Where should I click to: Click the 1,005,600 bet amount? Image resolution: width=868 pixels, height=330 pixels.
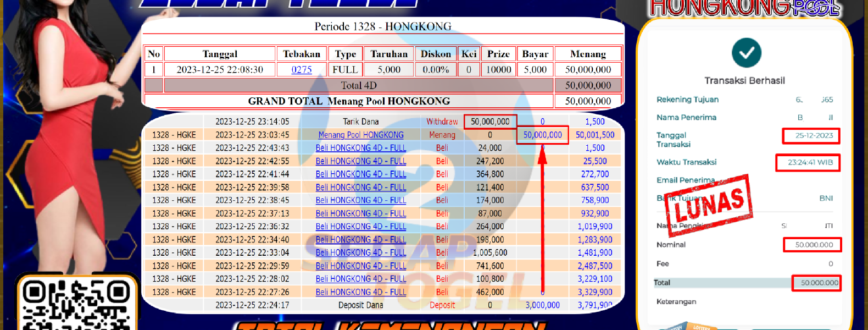pos(490,252)
